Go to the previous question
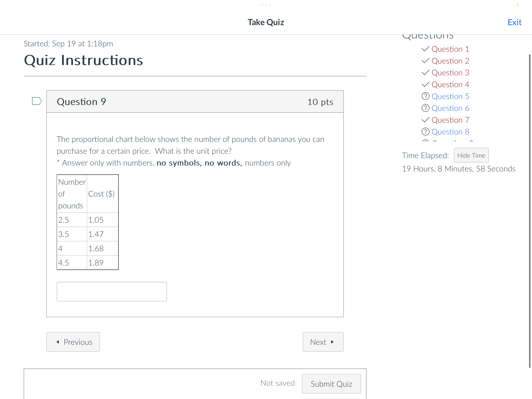Screen dimensions: 532x399 pos(73,342)
